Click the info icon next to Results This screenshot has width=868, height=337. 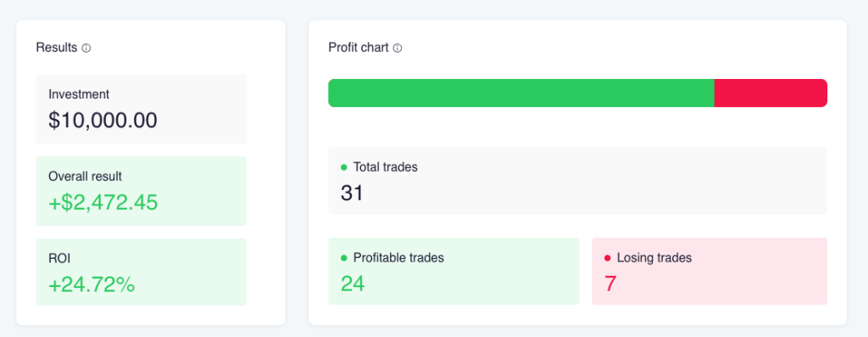pyautogui.click(x=86, y=48)
